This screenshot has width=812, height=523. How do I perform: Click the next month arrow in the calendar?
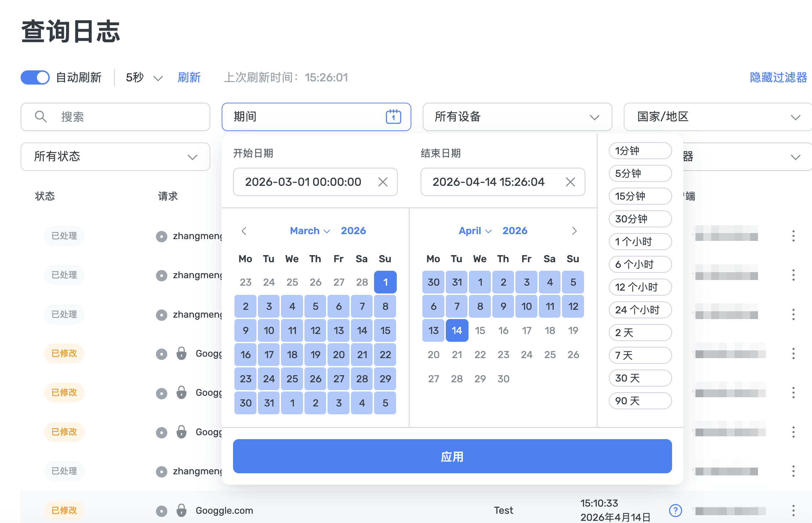[x=574, y=231]
